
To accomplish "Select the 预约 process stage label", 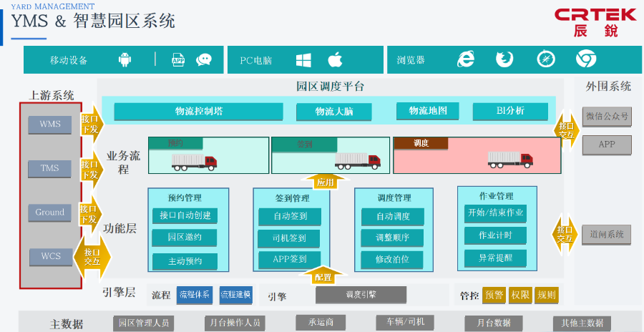I will pos(175,143).
